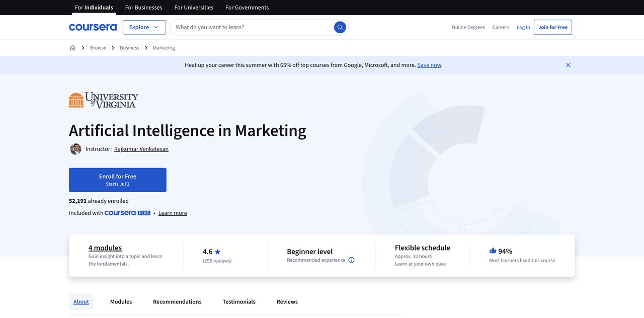Click the blue search magnifier button

pyautogui.click(x=340, y=27)
